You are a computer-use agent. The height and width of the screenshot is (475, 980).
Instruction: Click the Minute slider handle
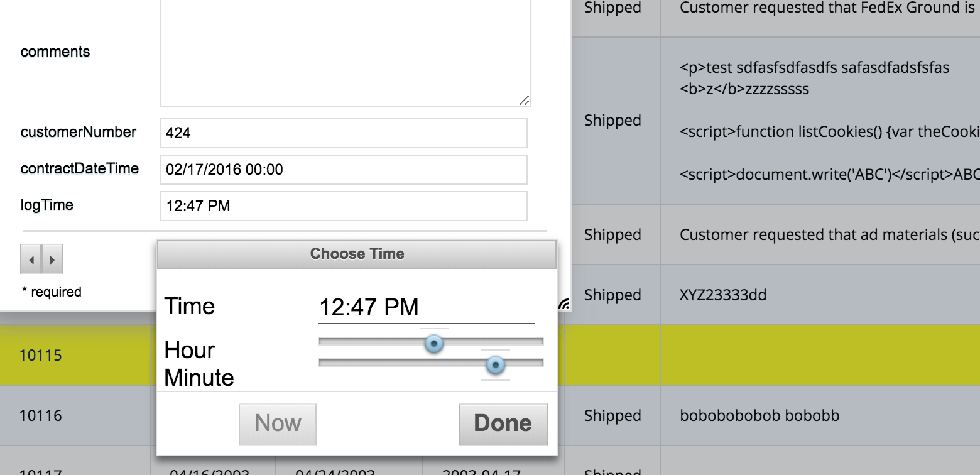496,364
